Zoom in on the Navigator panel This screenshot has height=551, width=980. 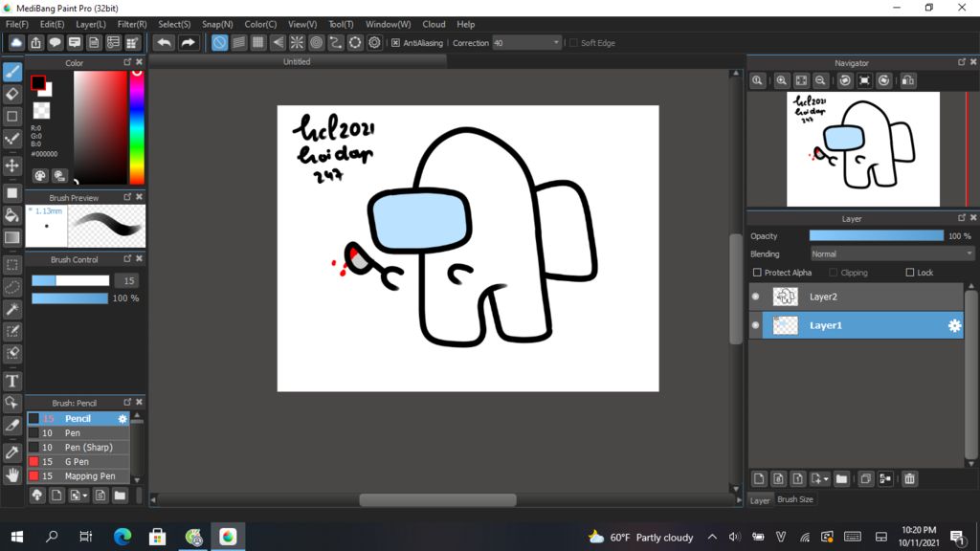[x=781, y=80]
